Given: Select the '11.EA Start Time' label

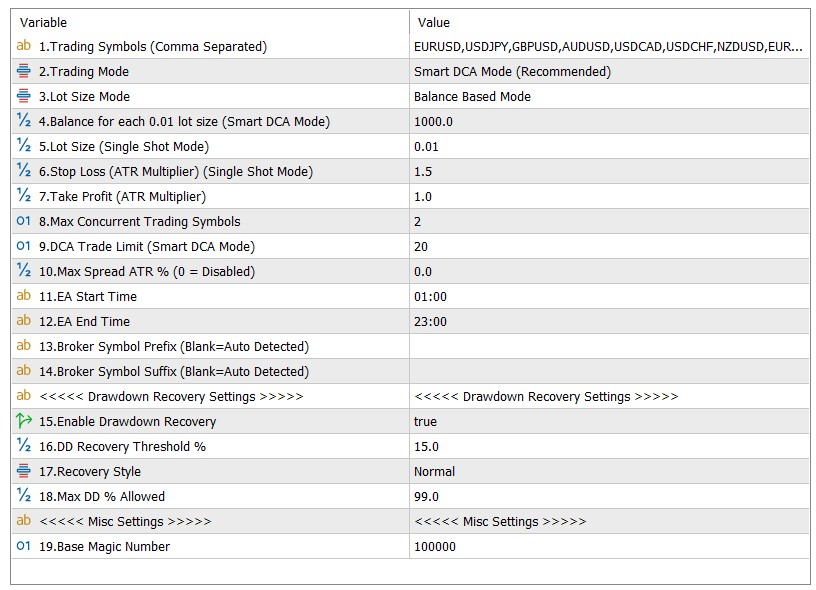Looking at the screenshot, I should click(88, 296).
